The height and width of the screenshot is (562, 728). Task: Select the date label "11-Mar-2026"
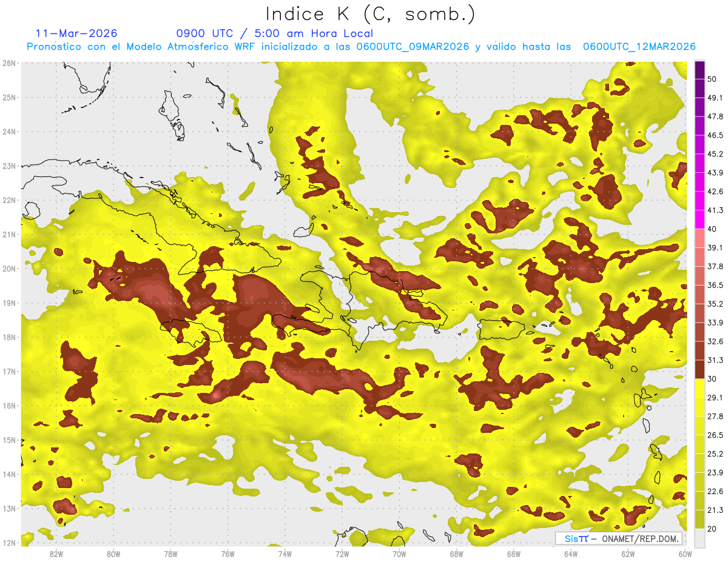click(x=76, y=33)
